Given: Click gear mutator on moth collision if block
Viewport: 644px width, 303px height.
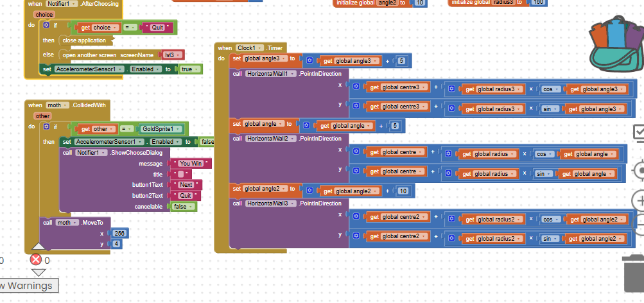Looking at the screenshot, I should tap(46, 128).
